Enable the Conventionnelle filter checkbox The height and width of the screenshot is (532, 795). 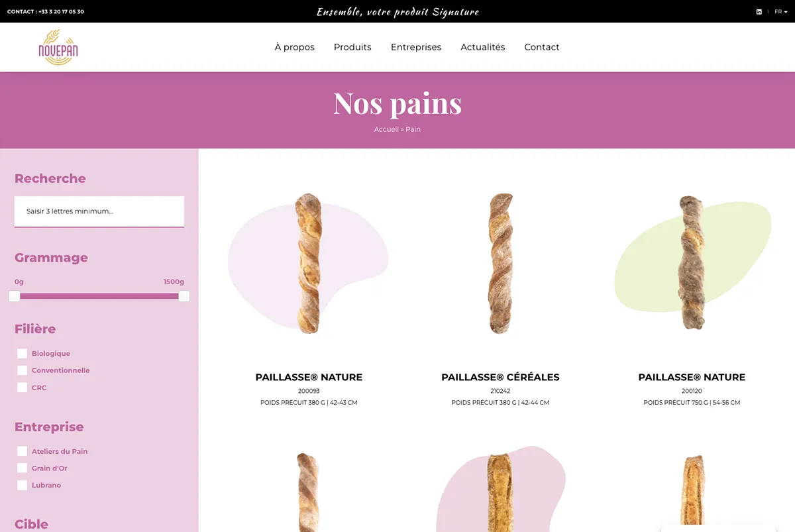(23, 370)
